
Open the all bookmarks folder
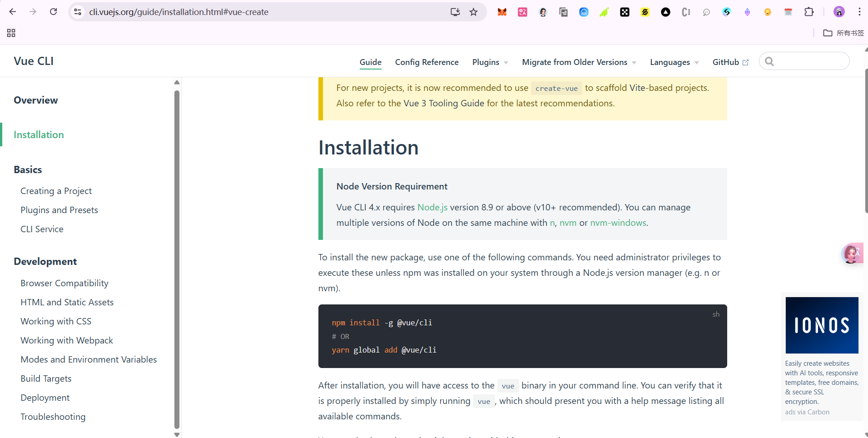pos(843,33)
